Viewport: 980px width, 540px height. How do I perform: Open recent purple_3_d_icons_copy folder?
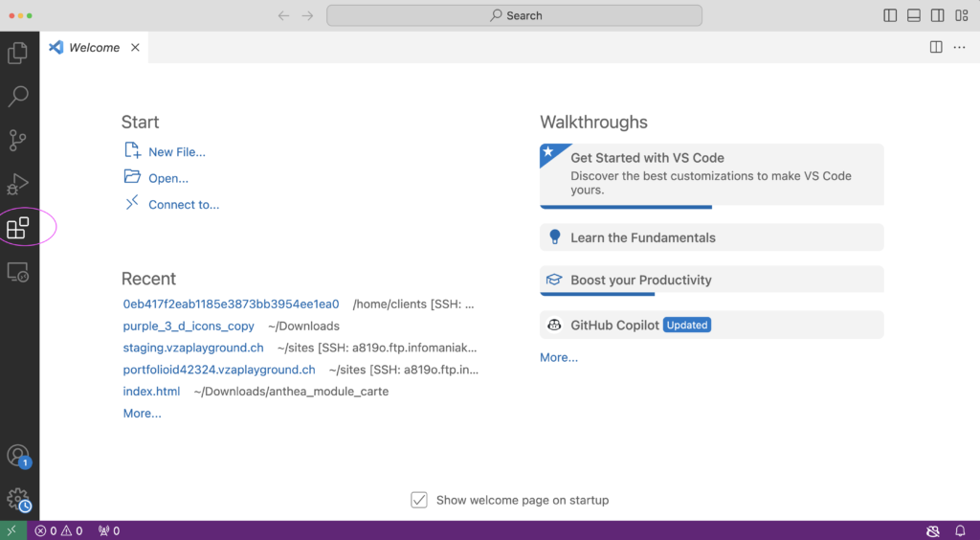tap(189, 326)
